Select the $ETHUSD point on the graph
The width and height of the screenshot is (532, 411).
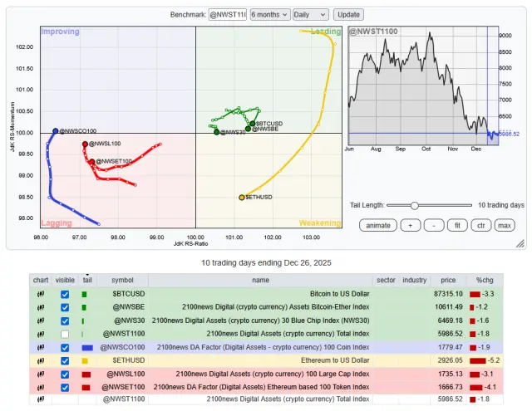242,198
